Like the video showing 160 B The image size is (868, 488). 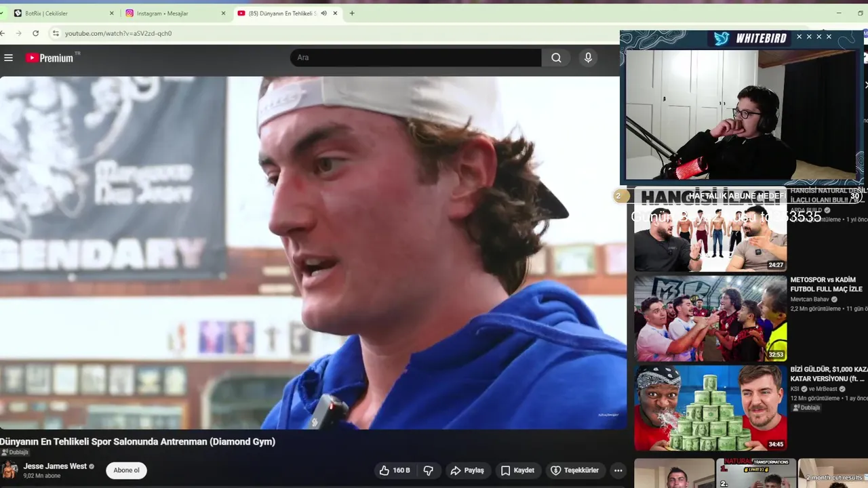click(395, 470)
